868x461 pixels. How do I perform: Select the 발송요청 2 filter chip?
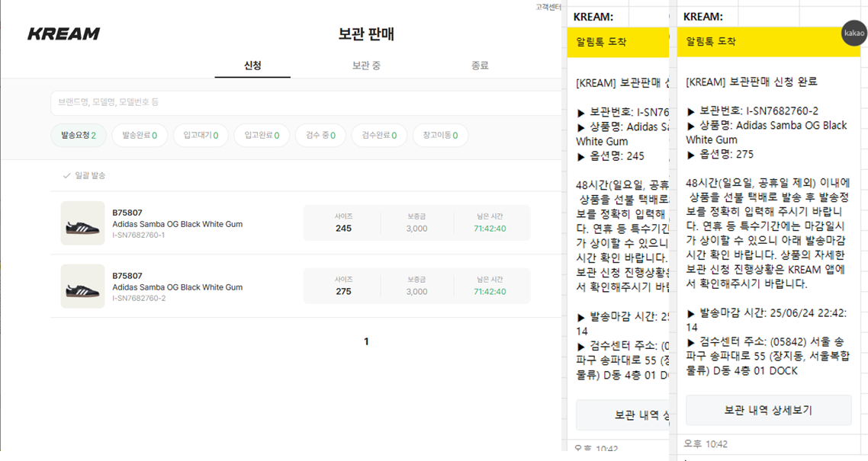tap(79, 136)
